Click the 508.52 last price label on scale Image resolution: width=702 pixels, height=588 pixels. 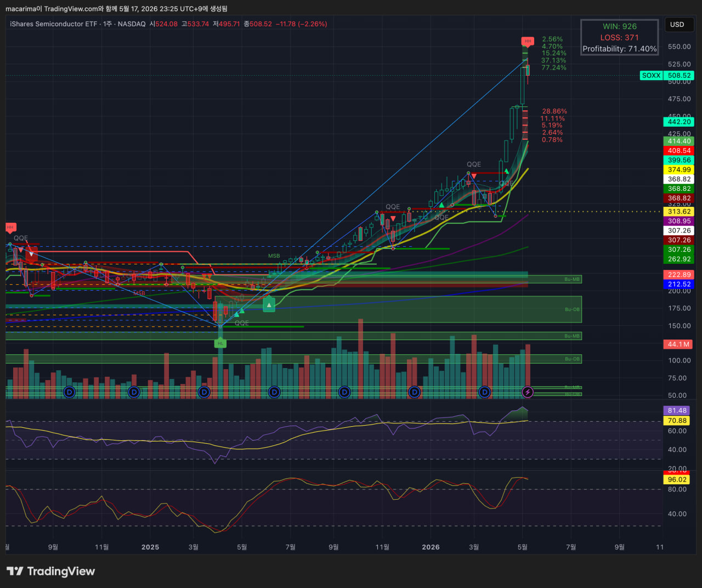tap(679, 76)
